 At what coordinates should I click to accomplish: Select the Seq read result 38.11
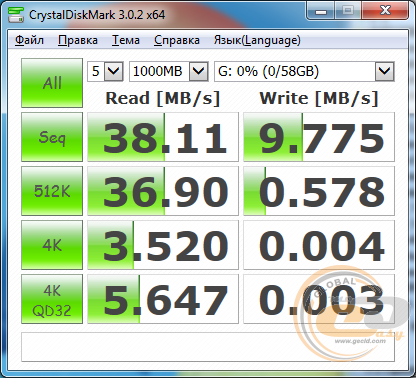point(163,137)
